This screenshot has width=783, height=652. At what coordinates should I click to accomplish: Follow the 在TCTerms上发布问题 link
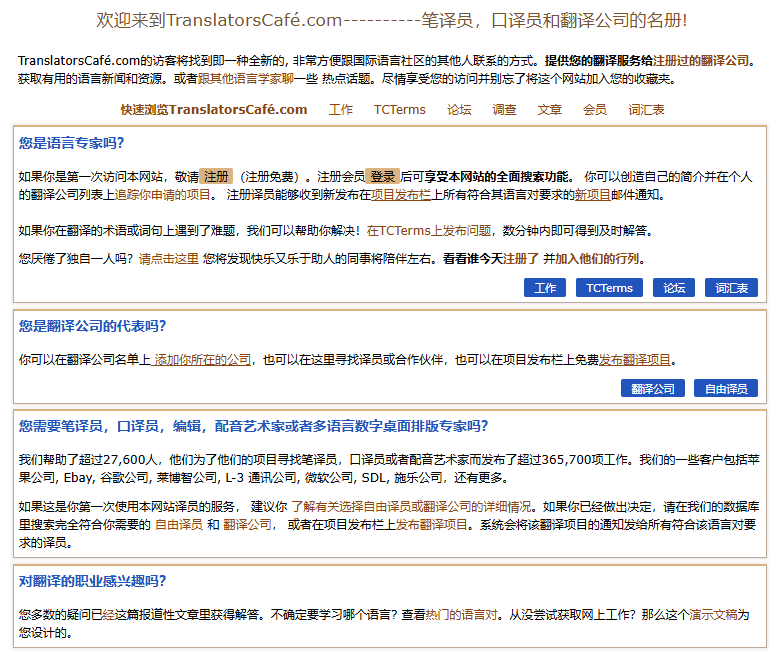[x=429, y=230]
